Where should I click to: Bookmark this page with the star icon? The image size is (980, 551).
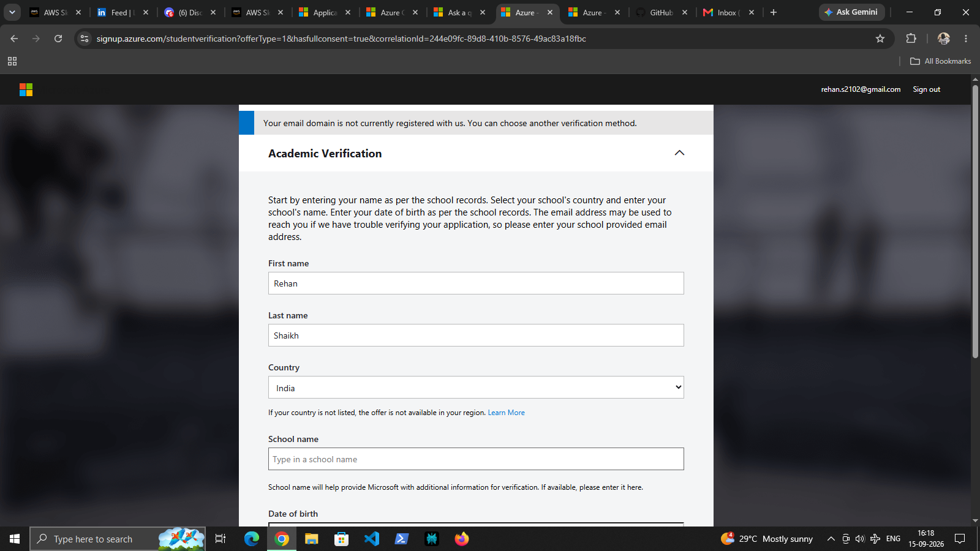(880, 39)
